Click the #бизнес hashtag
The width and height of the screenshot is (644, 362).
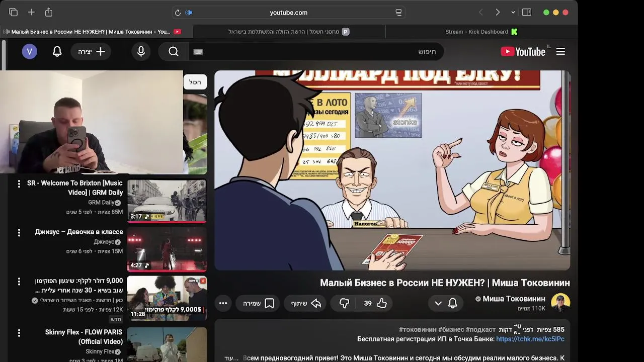tap(451, 329)
